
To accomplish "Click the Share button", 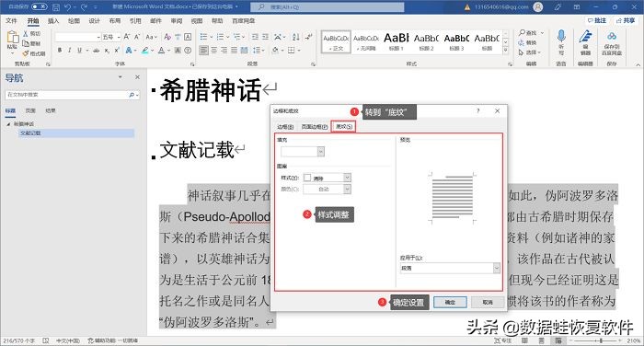I will (x=625, y=20).
